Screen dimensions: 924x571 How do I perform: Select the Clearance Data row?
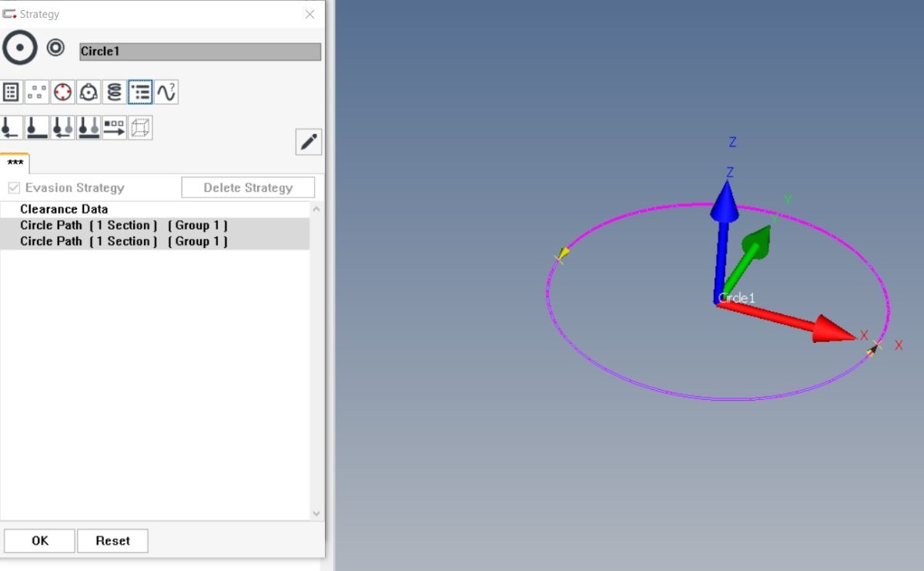coord(155,209)
